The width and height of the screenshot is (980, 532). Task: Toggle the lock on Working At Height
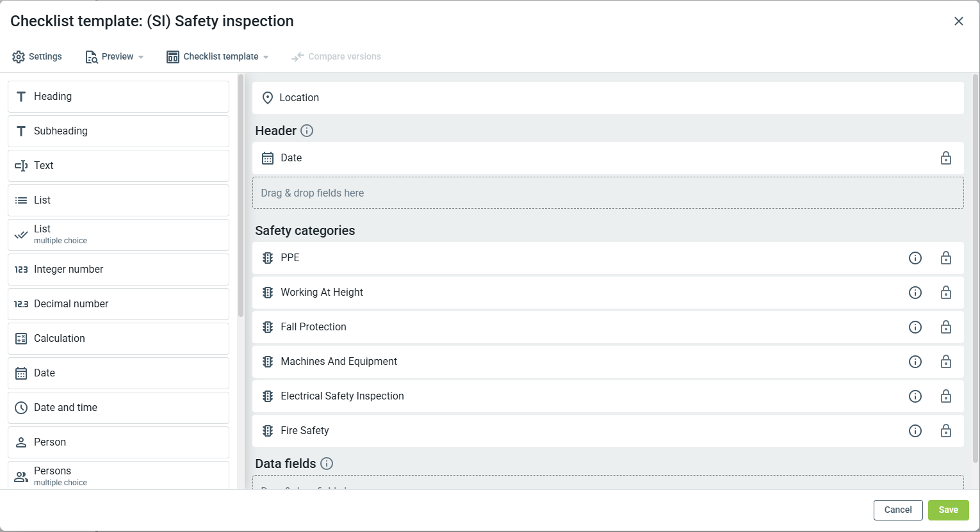946,293
